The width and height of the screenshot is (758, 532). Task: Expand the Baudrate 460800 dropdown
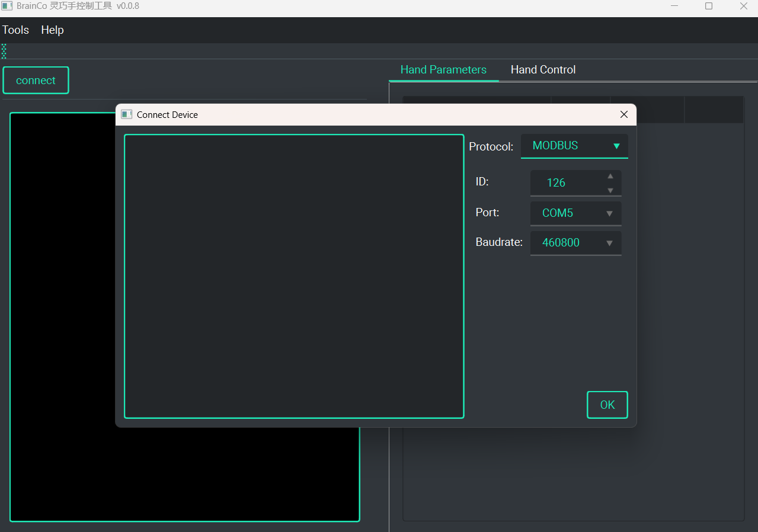[x=575, y=243]
